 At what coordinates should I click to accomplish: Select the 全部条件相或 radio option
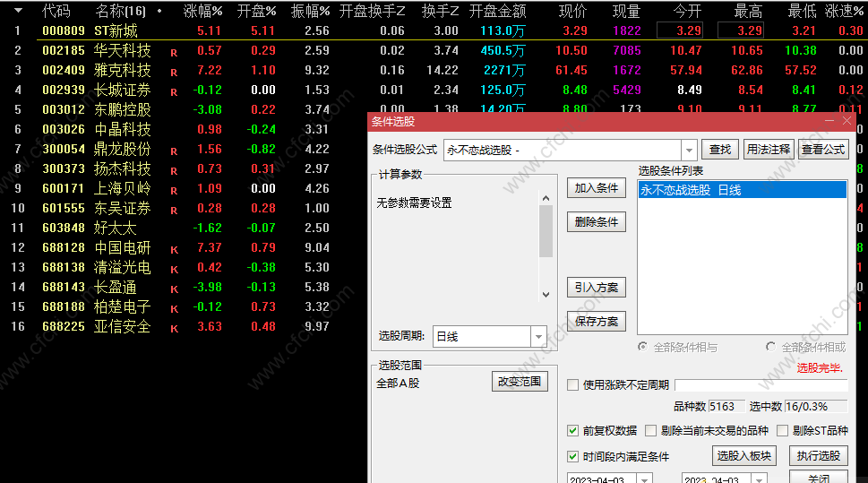click(x=770, y=347)
